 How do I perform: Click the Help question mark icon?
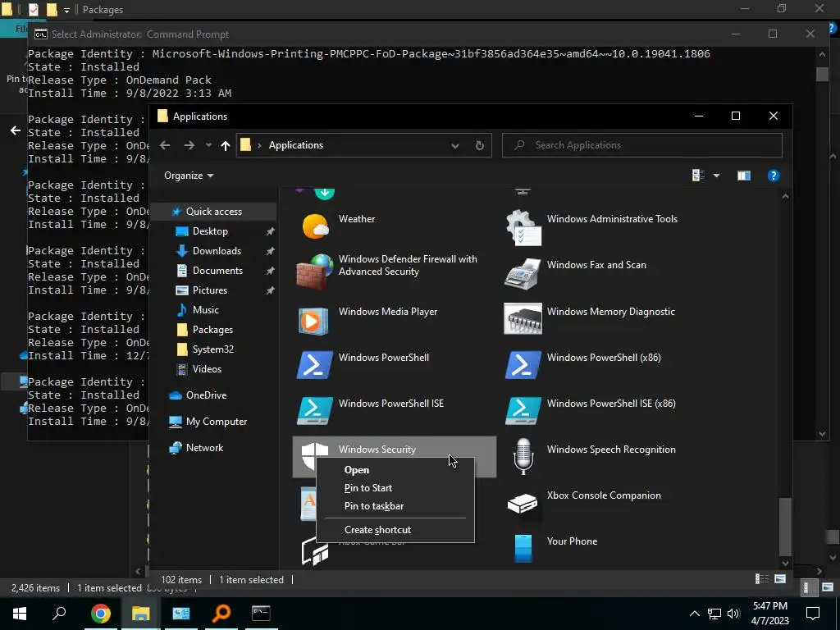[x=773, y=176]
